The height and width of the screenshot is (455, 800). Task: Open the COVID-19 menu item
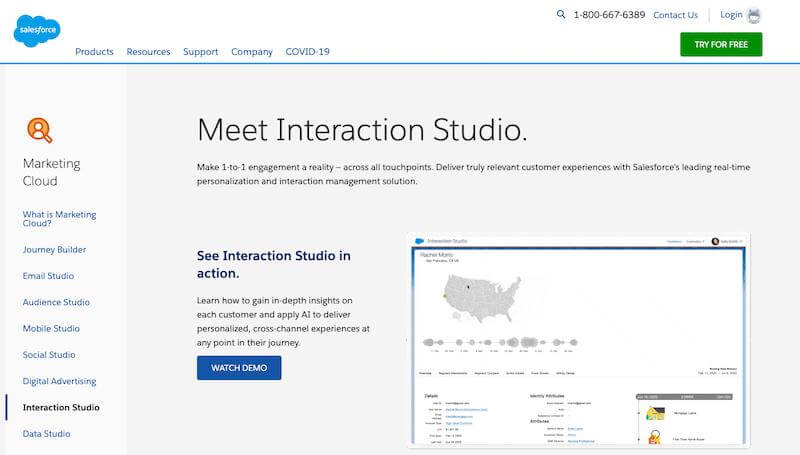pyautogui.click(x=308, y=52)
